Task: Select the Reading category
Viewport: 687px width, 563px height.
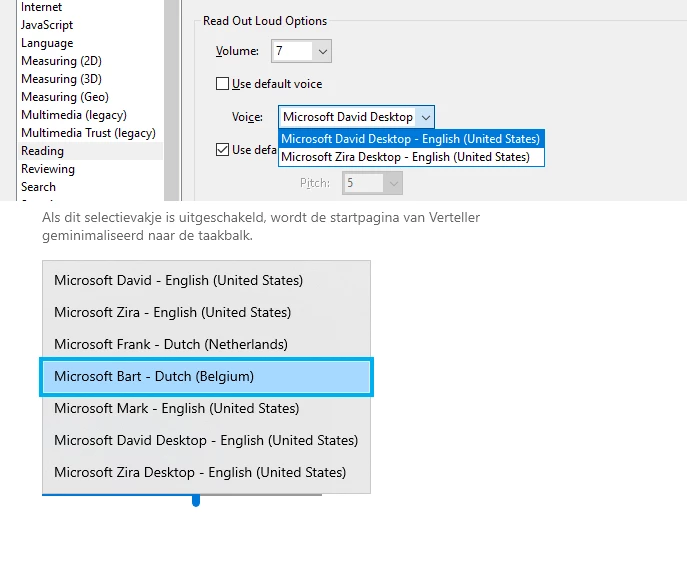Action: (x=90, y=151)
